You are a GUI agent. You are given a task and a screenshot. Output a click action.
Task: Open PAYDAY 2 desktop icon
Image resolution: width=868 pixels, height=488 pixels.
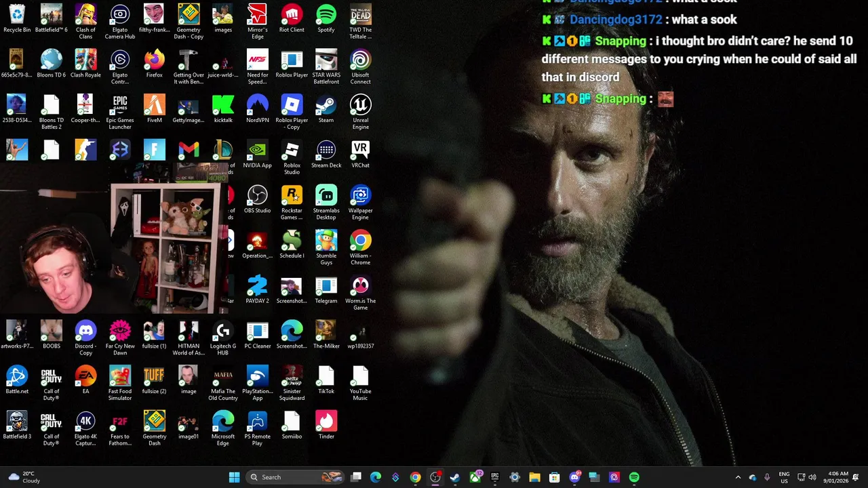258,290
